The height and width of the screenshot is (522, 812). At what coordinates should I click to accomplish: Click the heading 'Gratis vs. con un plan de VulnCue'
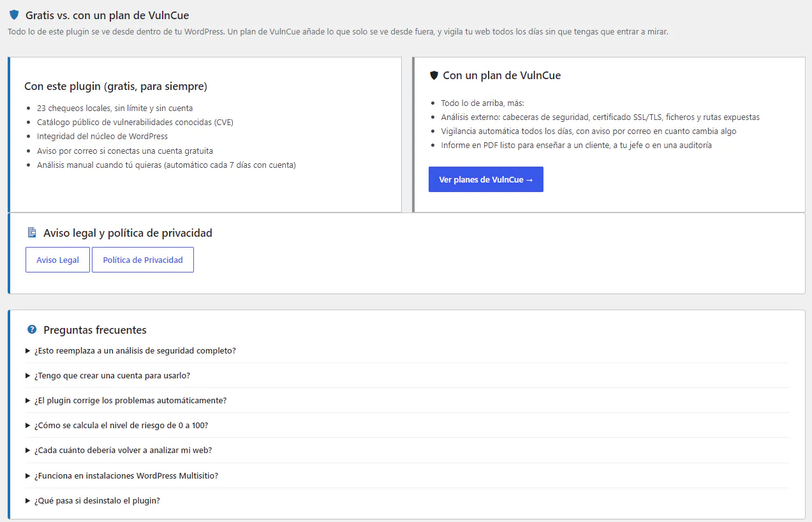click(x=107, y=15)
